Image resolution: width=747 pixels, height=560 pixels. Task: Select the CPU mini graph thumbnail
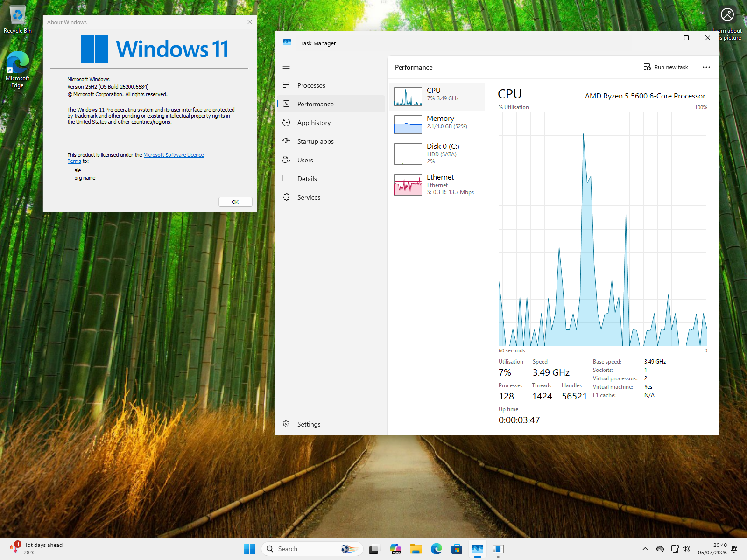[408, 97]
